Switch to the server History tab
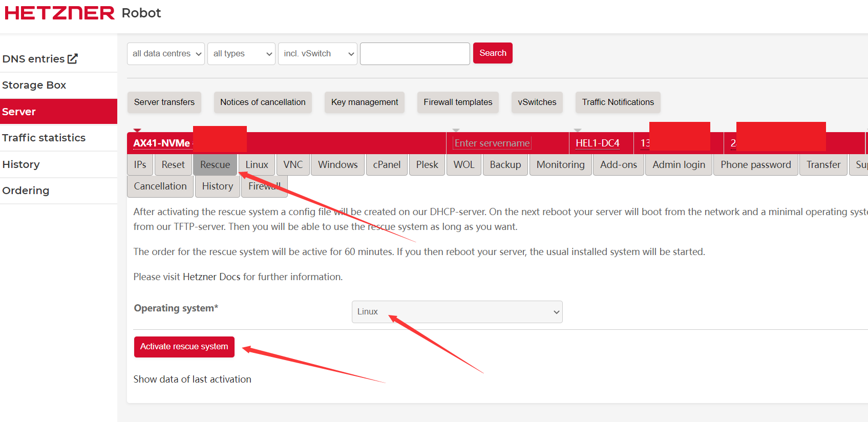 [x=218, y=186]
